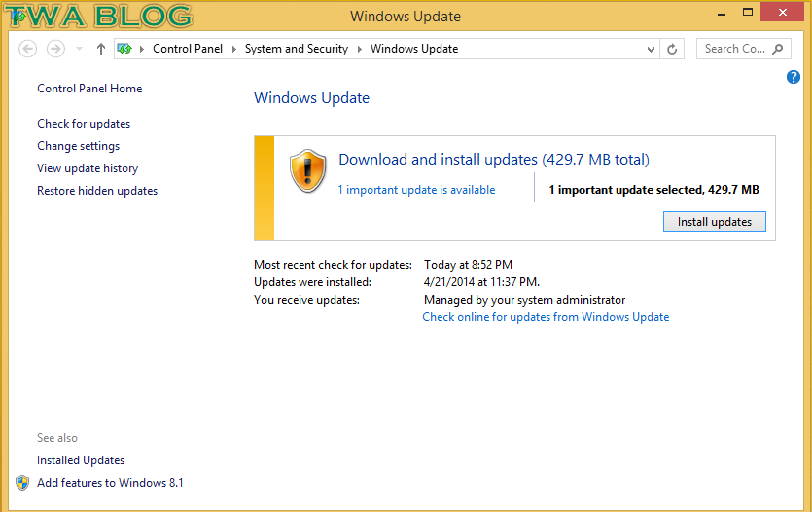This screenshot has width=812, height=512.
Task: Click Check for updates link
Action: click(84, 124)
